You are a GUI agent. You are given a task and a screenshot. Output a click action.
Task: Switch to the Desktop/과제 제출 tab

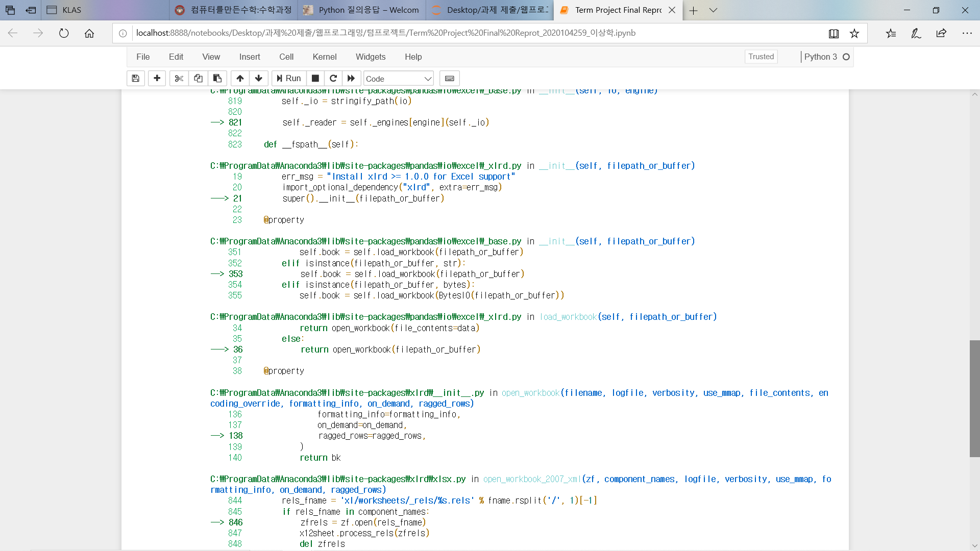tap(489, 10)
